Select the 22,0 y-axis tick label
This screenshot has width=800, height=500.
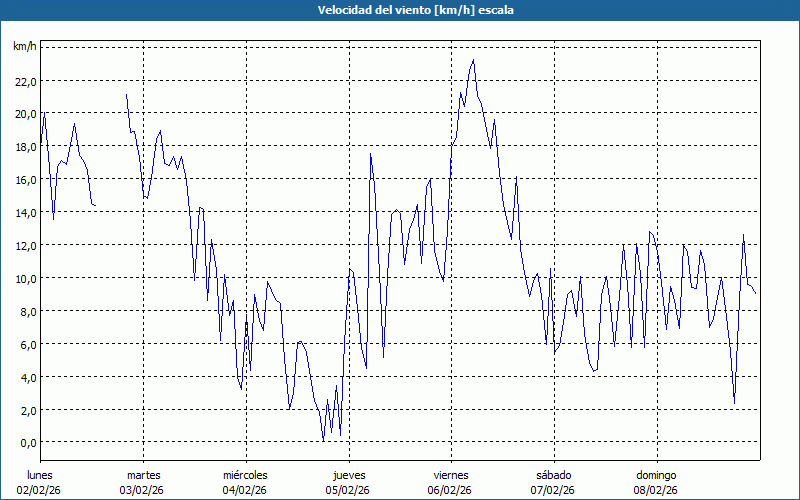[26, 81]
